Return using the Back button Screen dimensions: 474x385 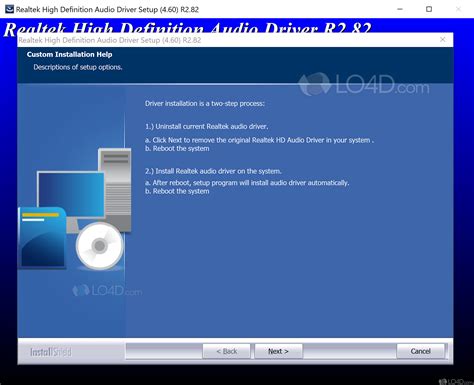(227, 351)
